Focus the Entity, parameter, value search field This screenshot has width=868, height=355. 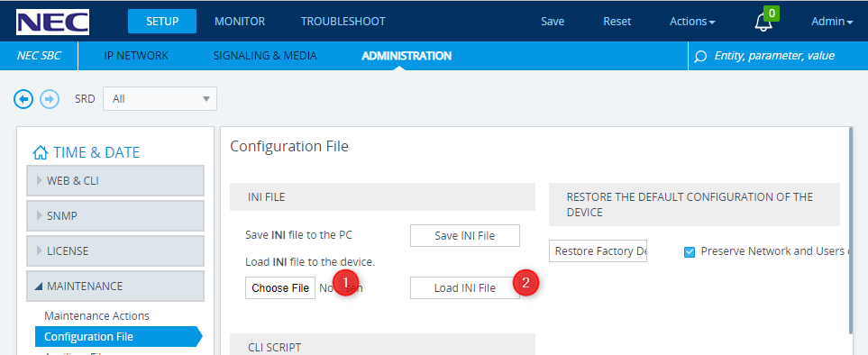[x=774, y=55]
